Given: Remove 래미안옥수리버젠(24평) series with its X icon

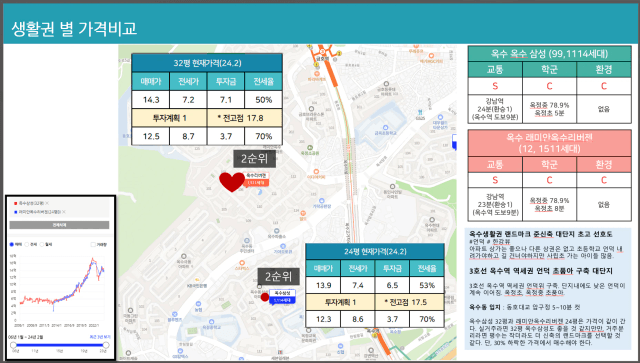Looking at the screenshot, I should click(64, 212).
